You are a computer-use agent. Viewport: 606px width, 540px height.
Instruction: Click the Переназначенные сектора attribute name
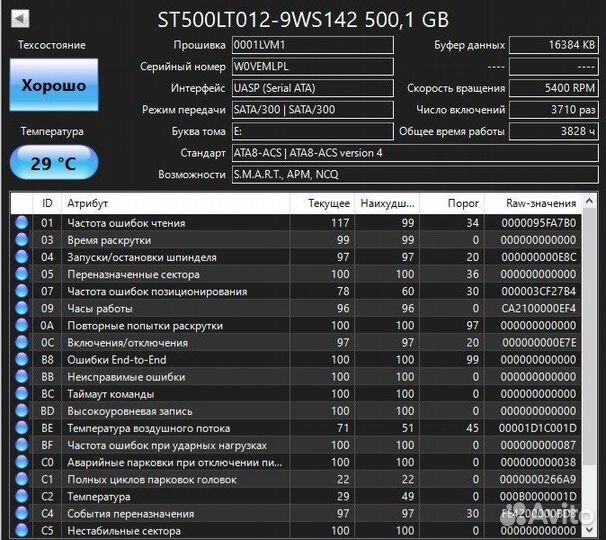pyautogui.click(x=133, y=274)
